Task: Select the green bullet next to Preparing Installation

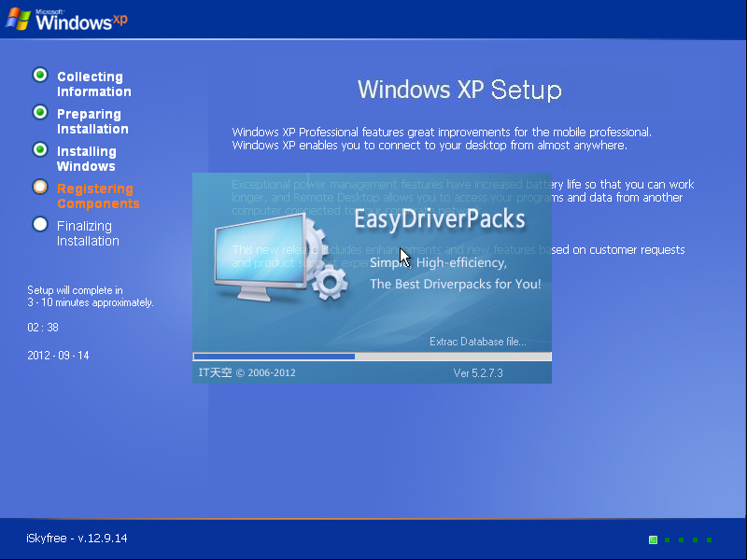Action: [x=40, y=112]
